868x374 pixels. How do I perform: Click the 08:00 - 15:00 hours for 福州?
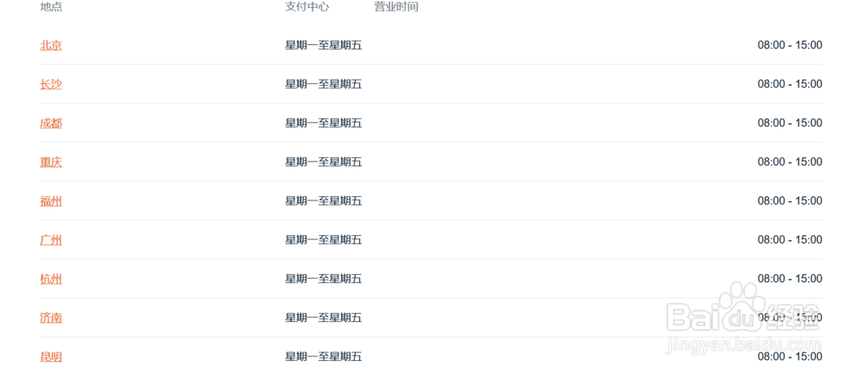pos(790,200)
